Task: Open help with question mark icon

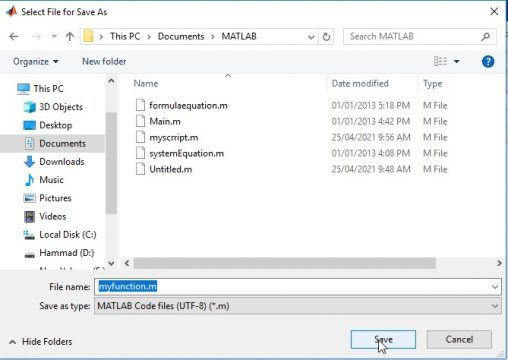Action: point(488,62)
